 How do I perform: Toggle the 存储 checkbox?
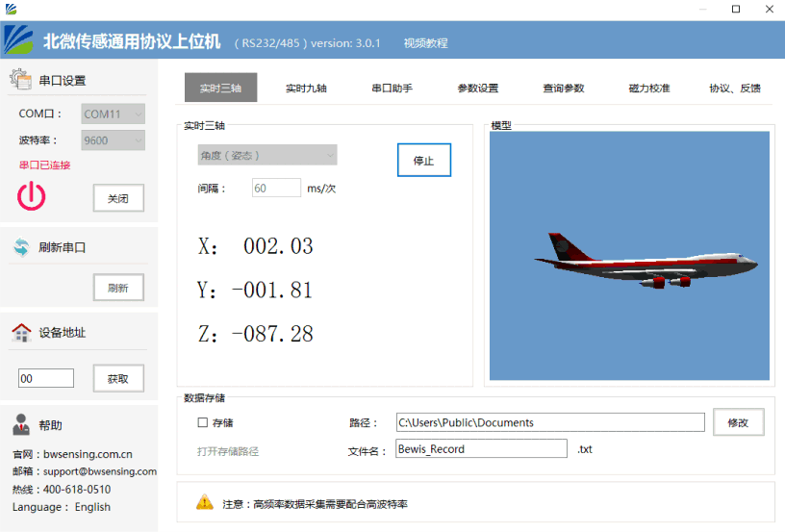pyautogui.click(x=203, y=422)
